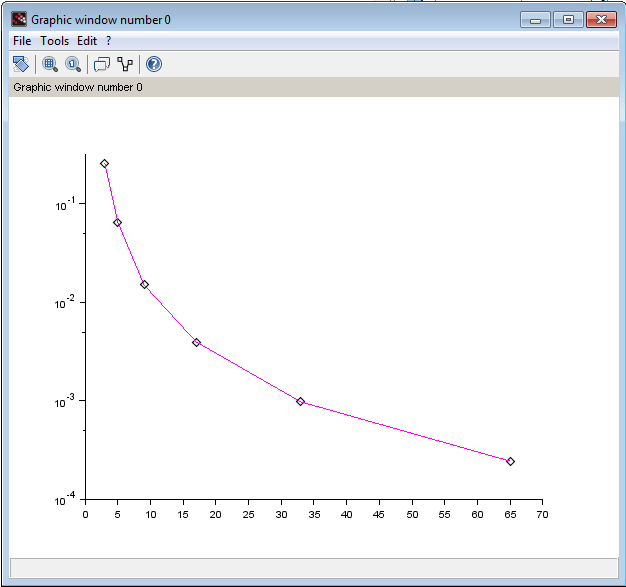
Task: Click the x-axis tick label 0
Action: click(85, 514)
